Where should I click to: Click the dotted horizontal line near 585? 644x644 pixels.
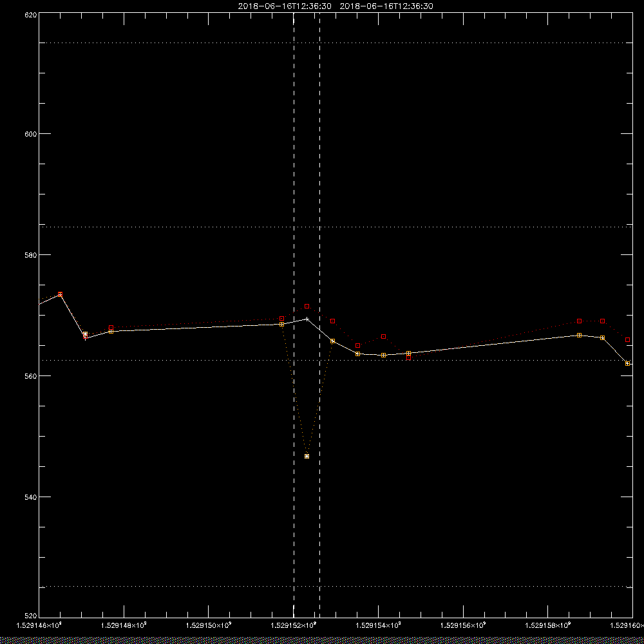click(336, 227)
